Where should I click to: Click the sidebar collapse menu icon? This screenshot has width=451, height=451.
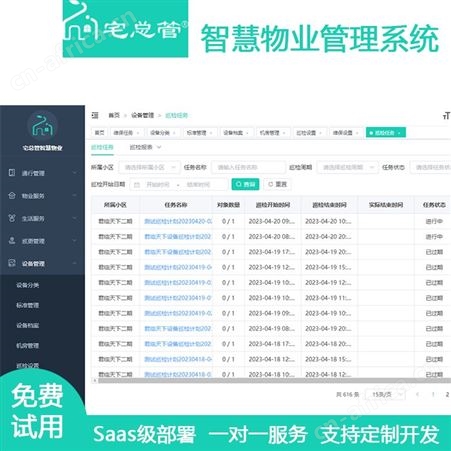(95, 115)
